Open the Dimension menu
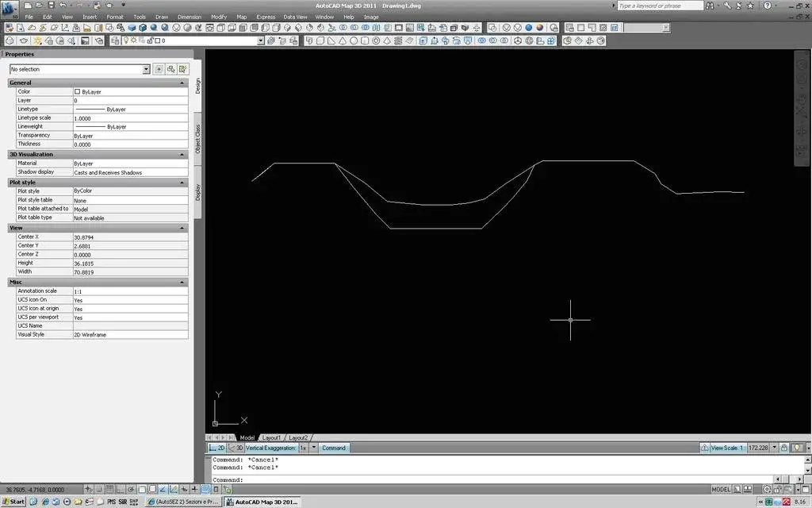Viewport: 812px width, 508px height. pyautogui.click(x=189, y=17)
